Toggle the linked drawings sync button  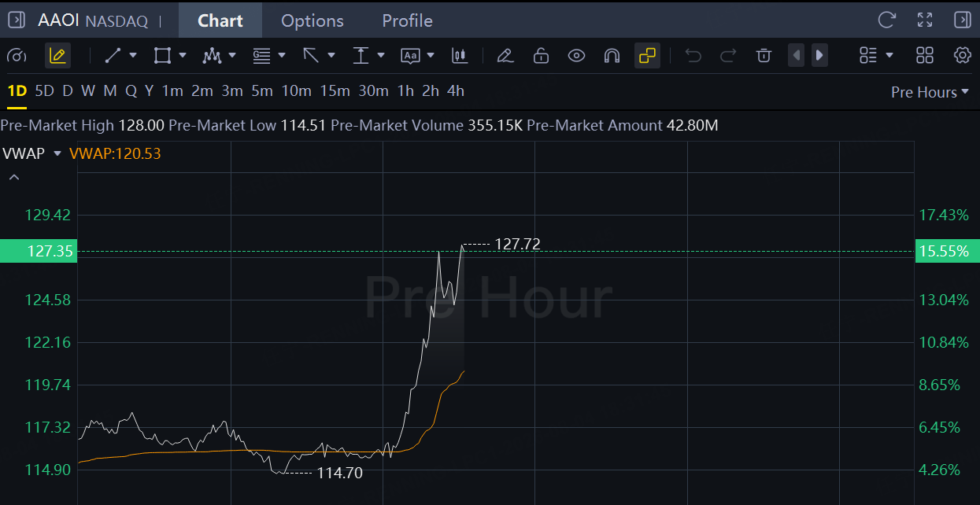point(647,56)
